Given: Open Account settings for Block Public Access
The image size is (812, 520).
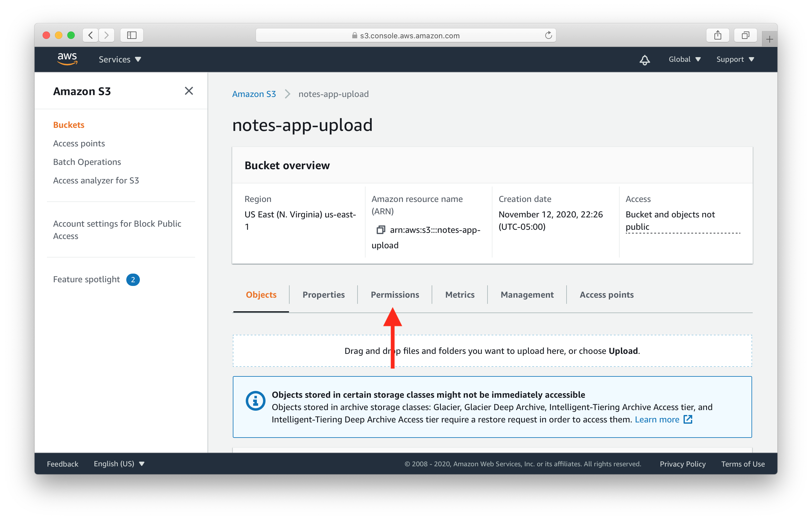Looking at the screenshot, I should click(x=117, y=230).
